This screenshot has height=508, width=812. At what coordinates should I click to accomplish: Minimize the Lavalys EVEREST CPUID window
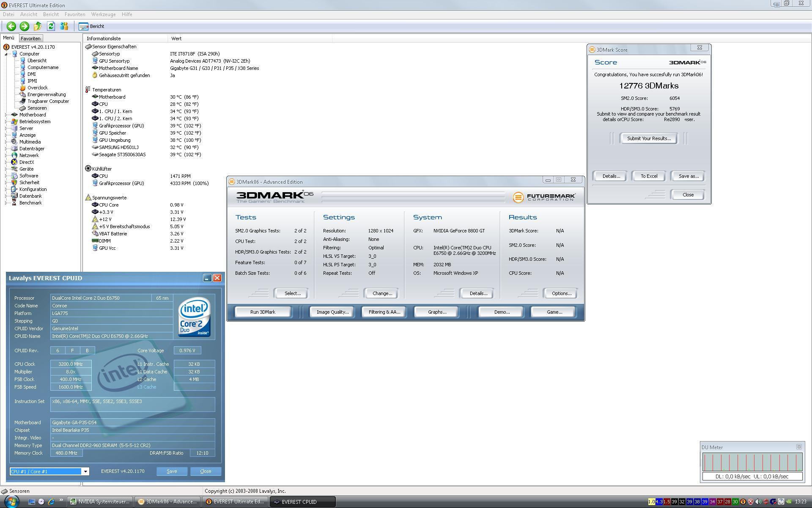click(207, 278)
